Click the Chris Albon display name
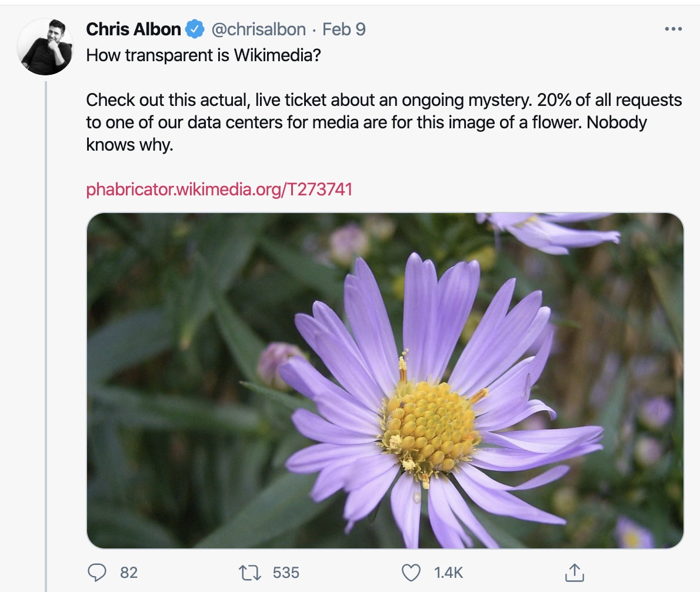Image resolution: width=700 pixels, height=592 pixels. point(134,29)
